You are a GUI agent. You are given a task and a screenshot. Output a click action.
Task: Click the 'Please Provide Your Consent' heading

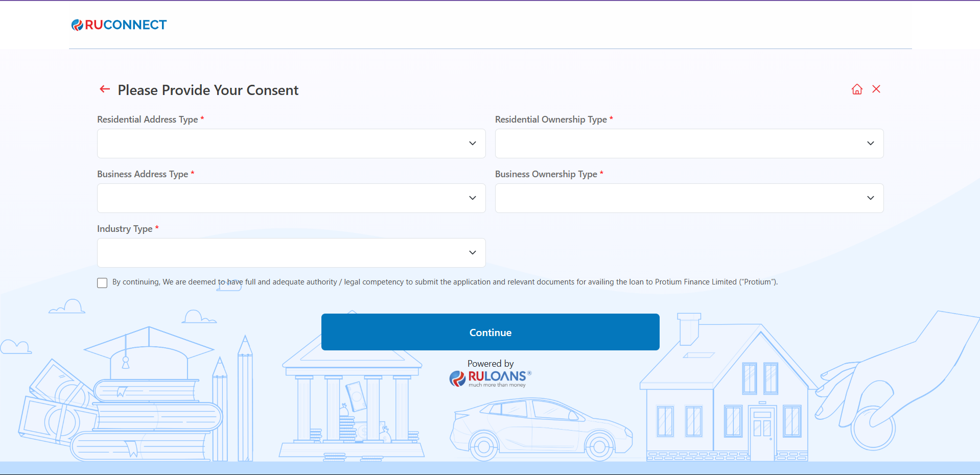(208, 90)
